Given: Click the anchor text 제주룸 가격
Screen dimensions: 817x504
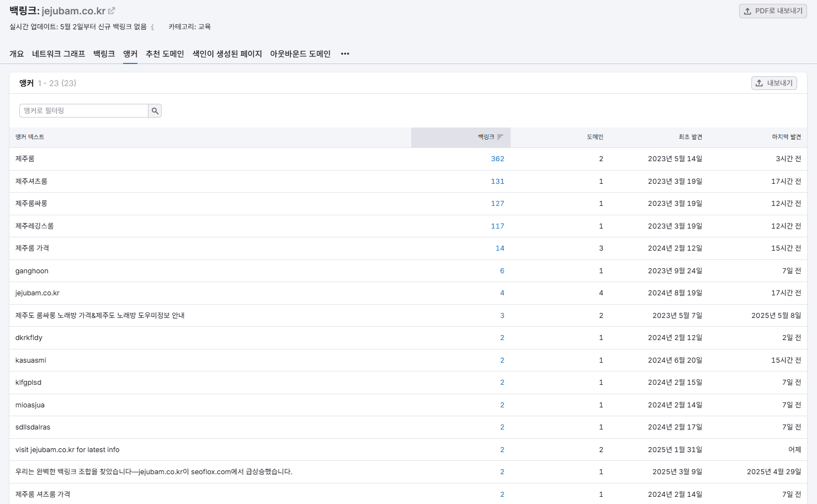Looking at the screenshot, I should click(33, 248).
